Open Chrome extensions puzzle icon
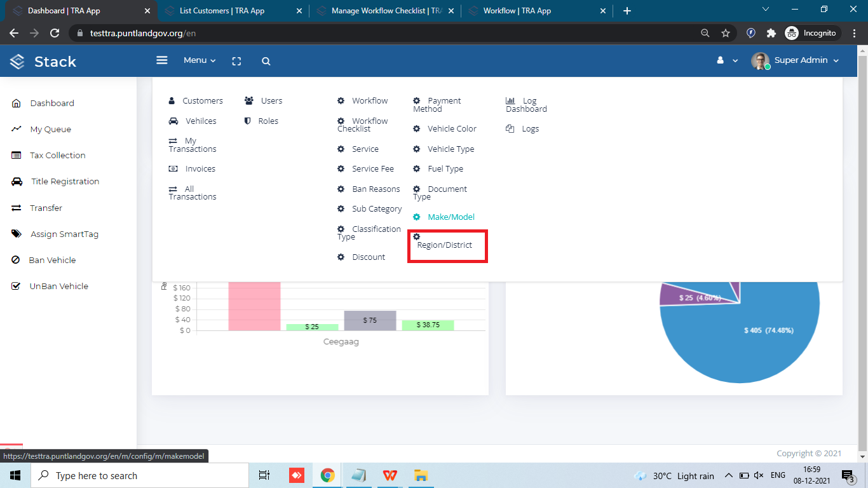 (771, 33)
